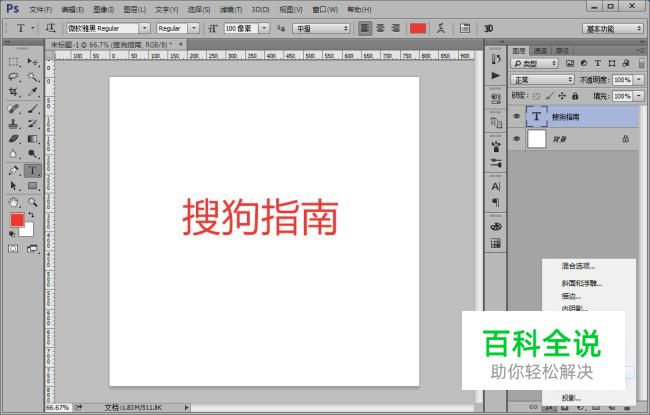Open the warp text dialog
The image size is (650, 415).
[x=441, y=28]
